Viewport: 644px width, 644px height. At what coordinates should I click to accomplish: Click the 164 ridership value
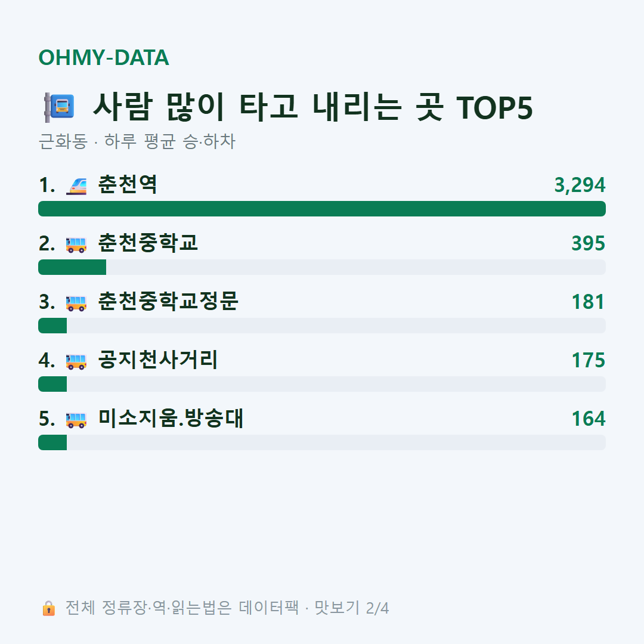point(589,419)
